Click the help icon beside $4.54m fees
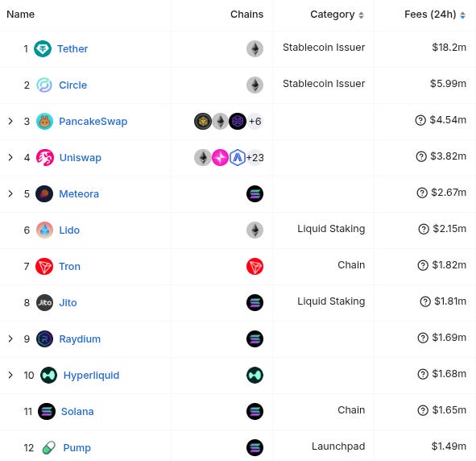476x461 pixels. pos(420,120)
